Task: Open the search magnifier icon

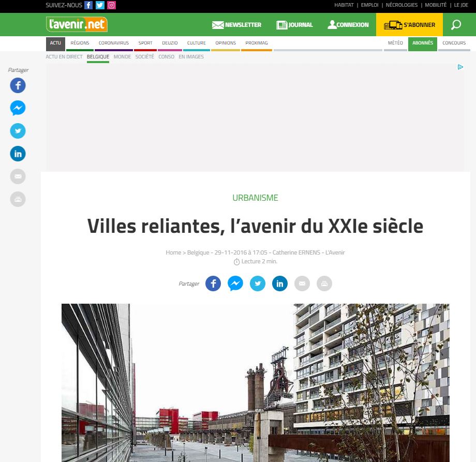Action: (x=456, y=25)
